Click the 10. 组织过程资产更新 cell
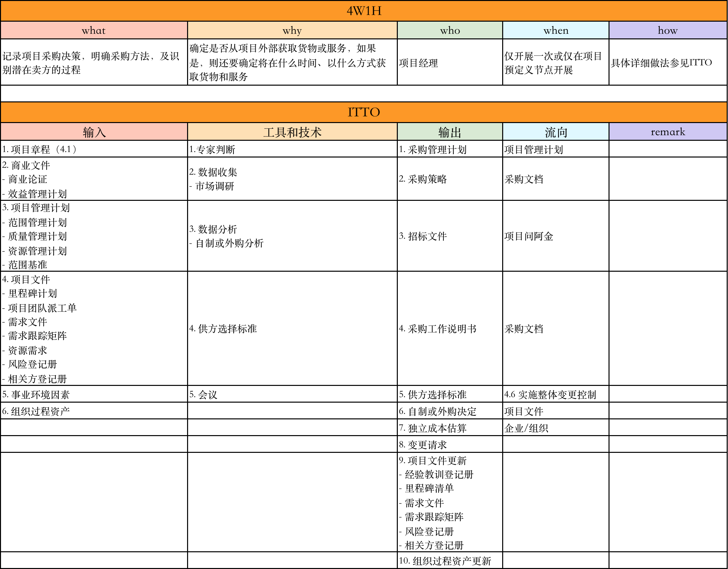The height and width of the screenshot is (569, 728). point(450,561)
